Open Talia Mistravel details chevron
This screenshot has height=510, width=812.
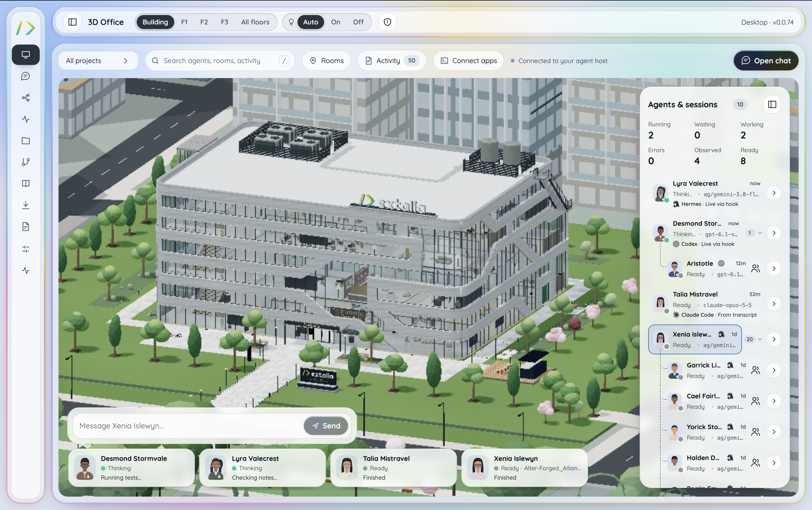tap(774, 304)
